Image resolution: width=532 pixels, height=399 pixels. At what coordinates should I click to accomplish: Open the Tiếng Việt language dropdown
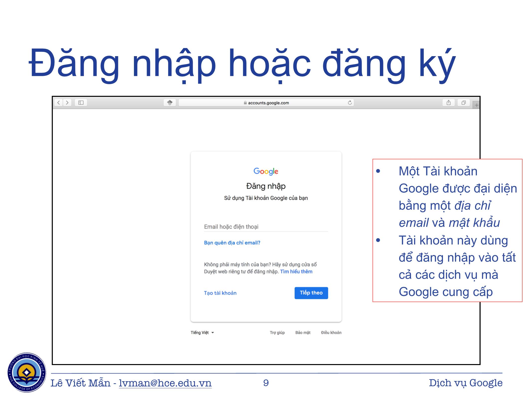pos(202,333)
